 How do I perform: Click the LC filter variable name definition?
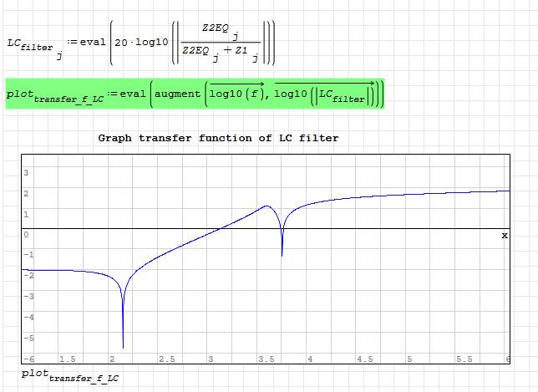[x=29, y=44]
